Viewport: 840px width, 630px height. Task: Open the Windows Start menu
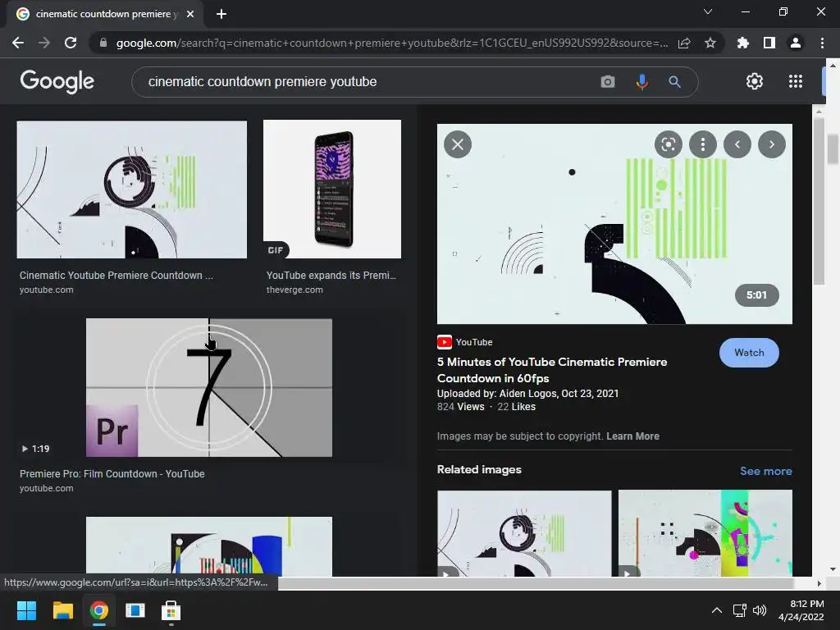(x=26, y=610)
